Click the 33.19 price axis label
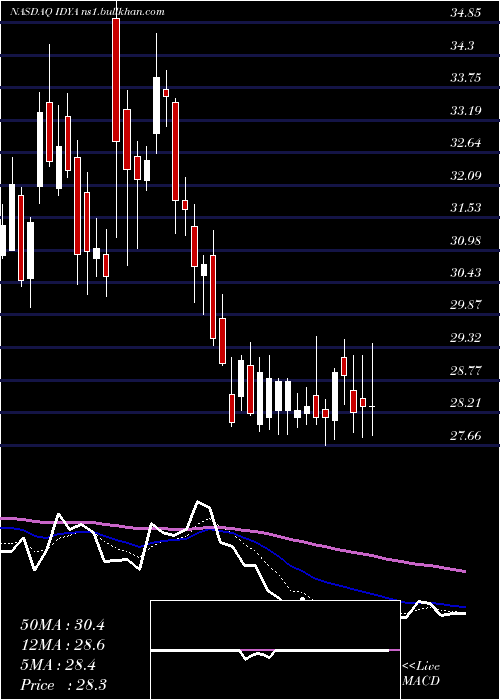Viewport: 500px width, 700px height. point(466,111)
